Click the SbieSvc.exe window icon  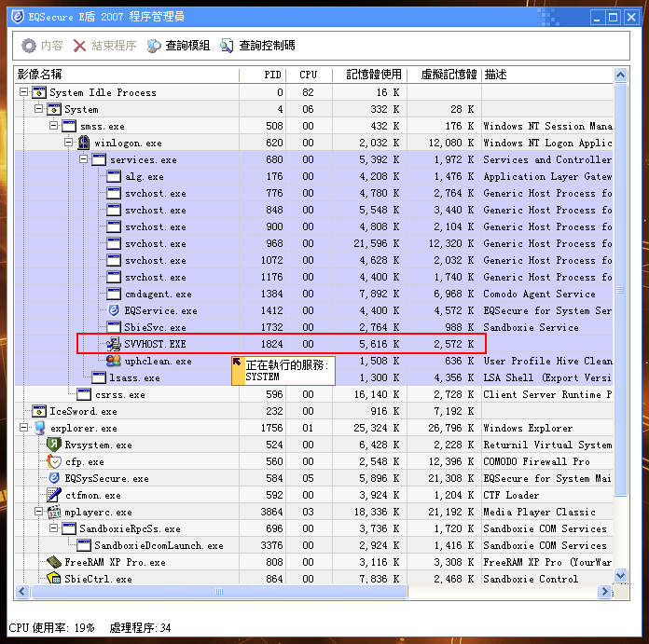pyautogui.click(x=114, y=327)
